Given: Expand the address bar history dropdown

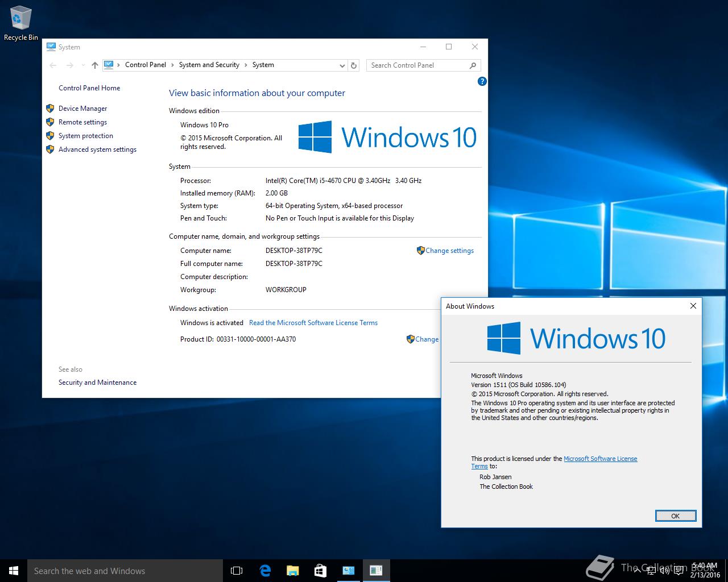Looking at the screenshot, I should pyautogui.click(x=342, y=65).
